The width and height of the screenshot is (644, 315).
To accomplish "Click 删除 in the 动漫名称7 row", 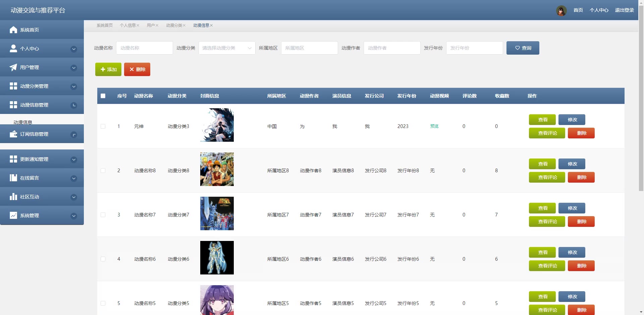I will click(x=581, y=222).
